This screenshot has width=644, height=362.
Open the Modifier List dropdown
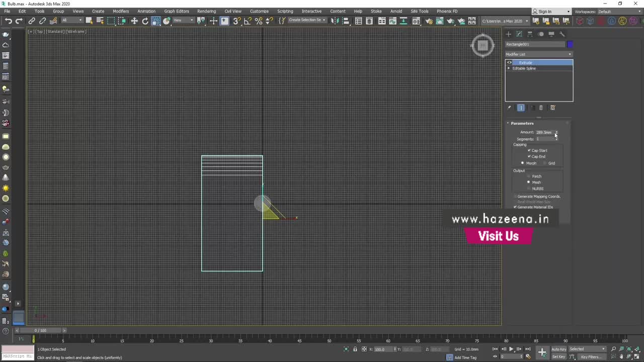539,54
